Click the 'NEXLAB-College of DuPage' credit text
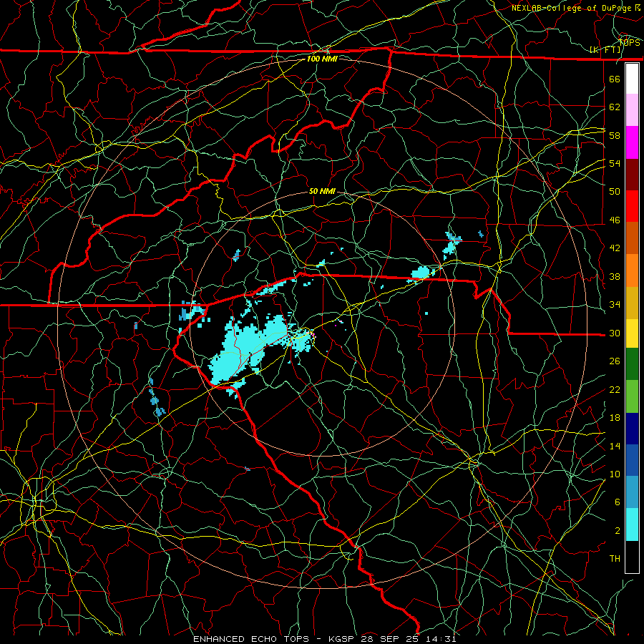The image size is (644, 644). [571, 8]
